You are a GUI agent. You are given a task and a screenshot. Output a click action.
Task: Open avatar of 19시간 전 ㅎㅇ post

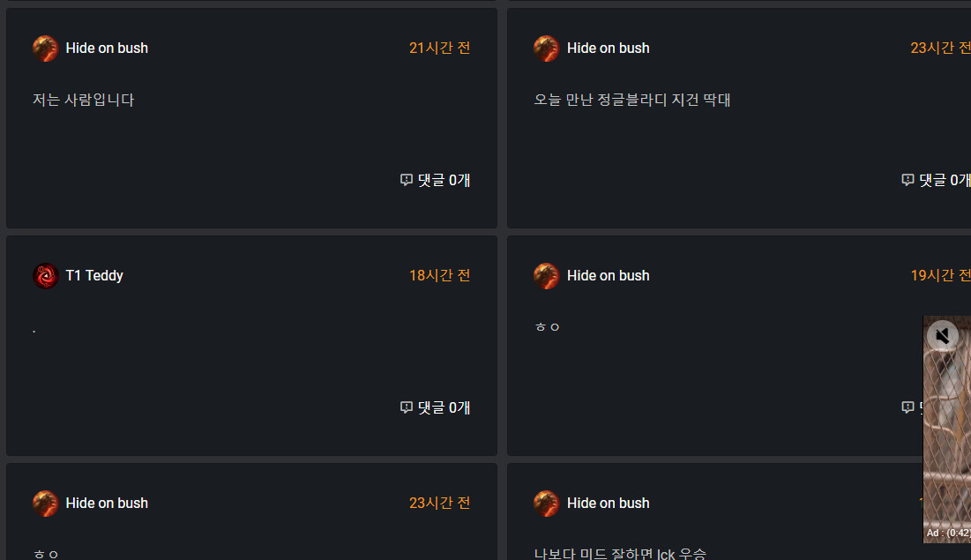coord(546,276)
